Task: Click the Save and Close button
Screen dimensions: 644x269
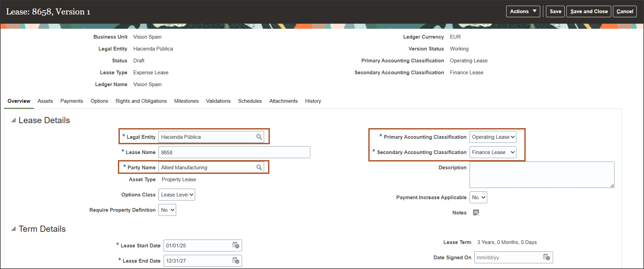Action: (589, 11)
